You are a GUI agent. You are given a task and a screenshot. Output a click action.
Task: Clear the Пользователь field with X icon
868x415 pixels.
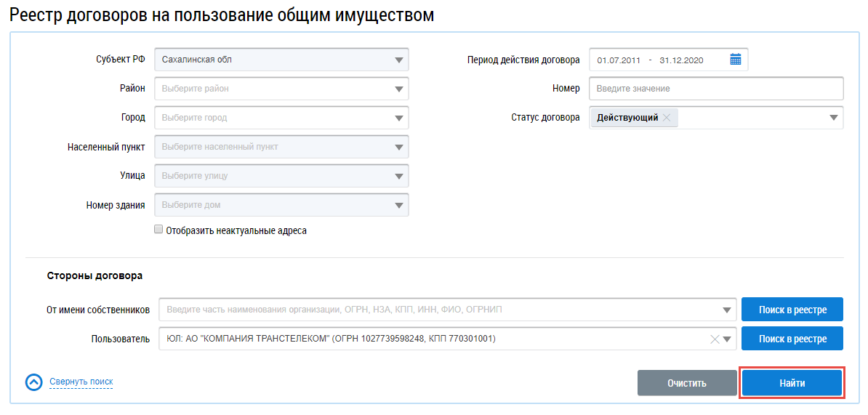pos(714,339)
